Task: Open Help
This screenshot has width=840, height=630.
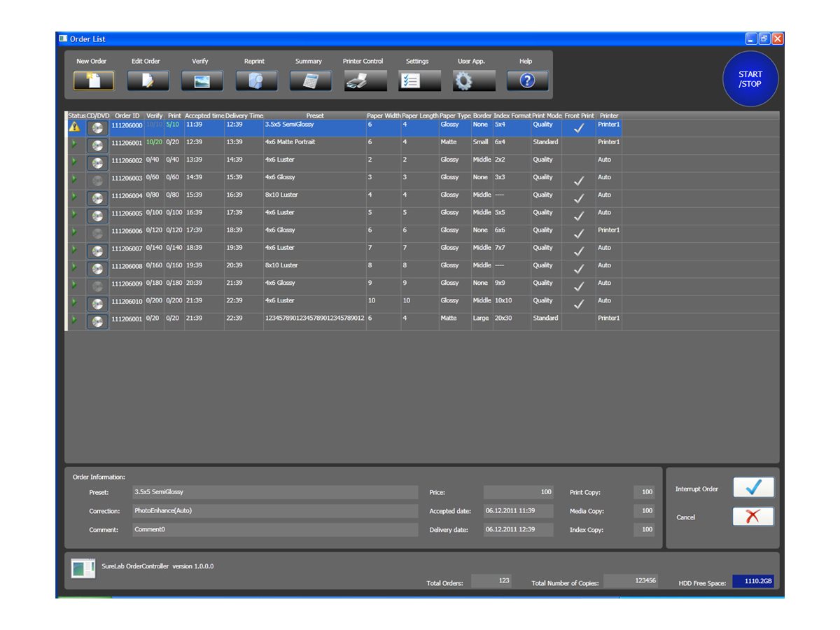Action: point(527,80)
